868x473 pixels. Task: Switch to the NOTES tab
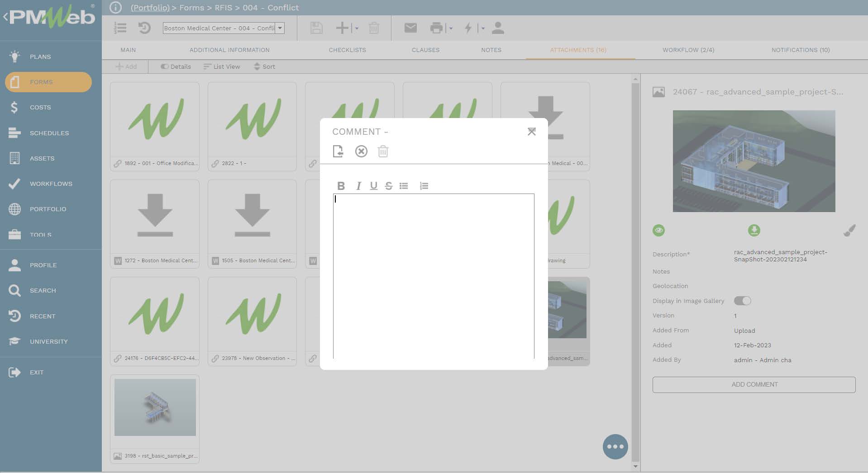[491, 50]
